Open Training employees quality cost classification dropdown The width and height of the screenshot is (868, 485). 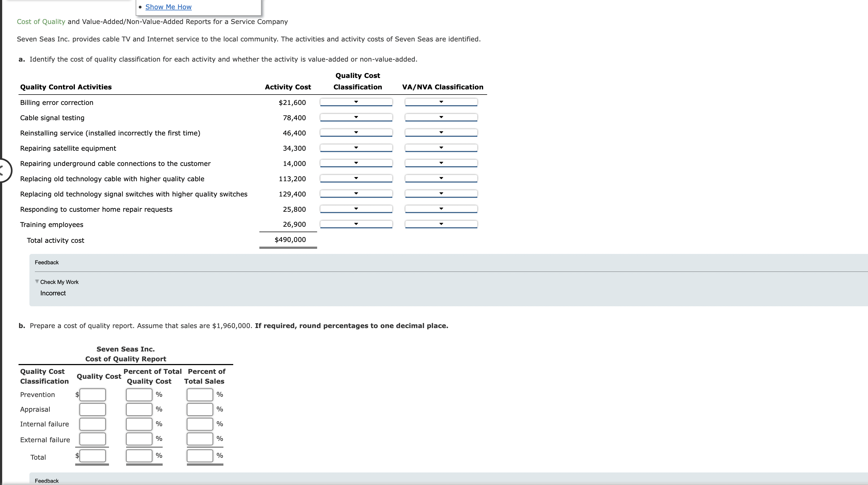click(356, 224)
